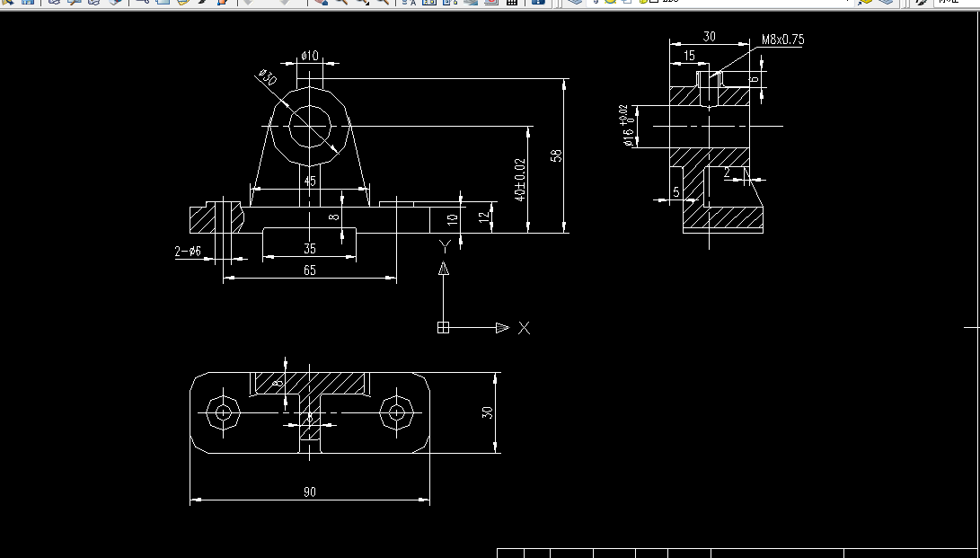
Task: Select the 35 slot width dimension
Action: tap(310, 249)
